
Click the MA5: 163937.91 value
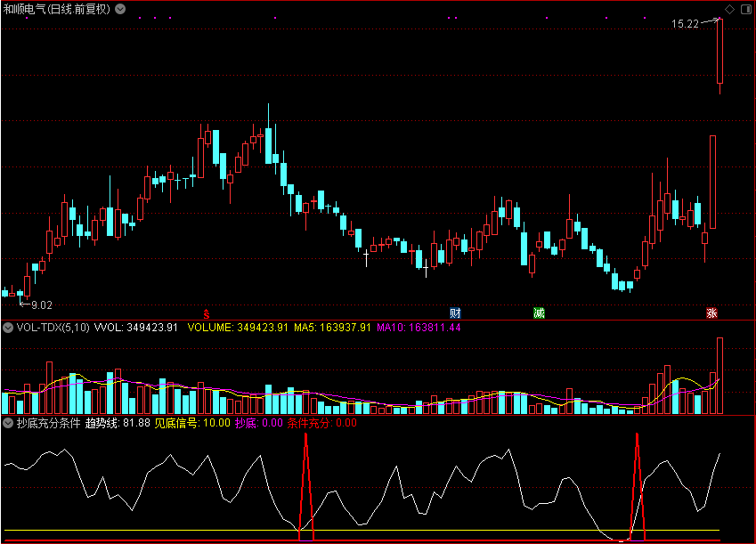[x=333, y=328]
